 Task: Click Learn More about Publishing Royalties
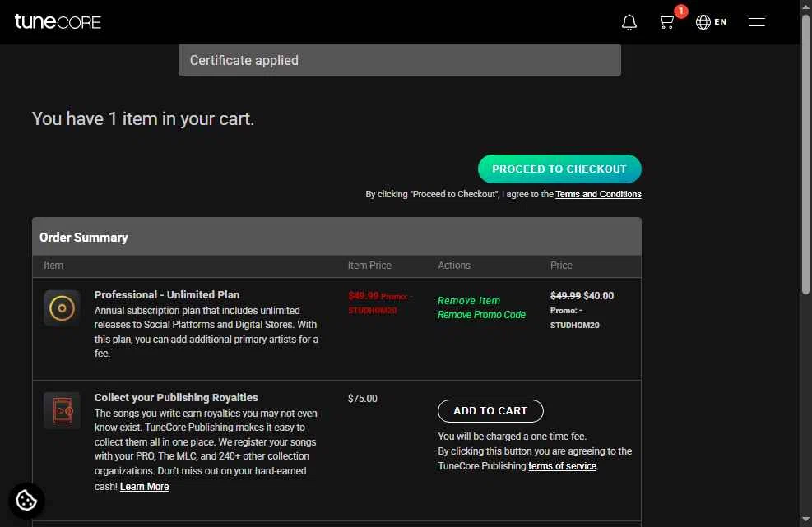point(145,487)
